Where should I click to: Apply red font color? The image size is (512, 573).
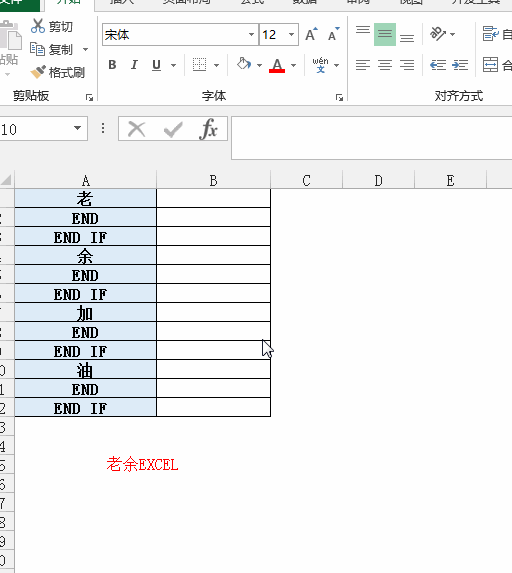[277, 65]
